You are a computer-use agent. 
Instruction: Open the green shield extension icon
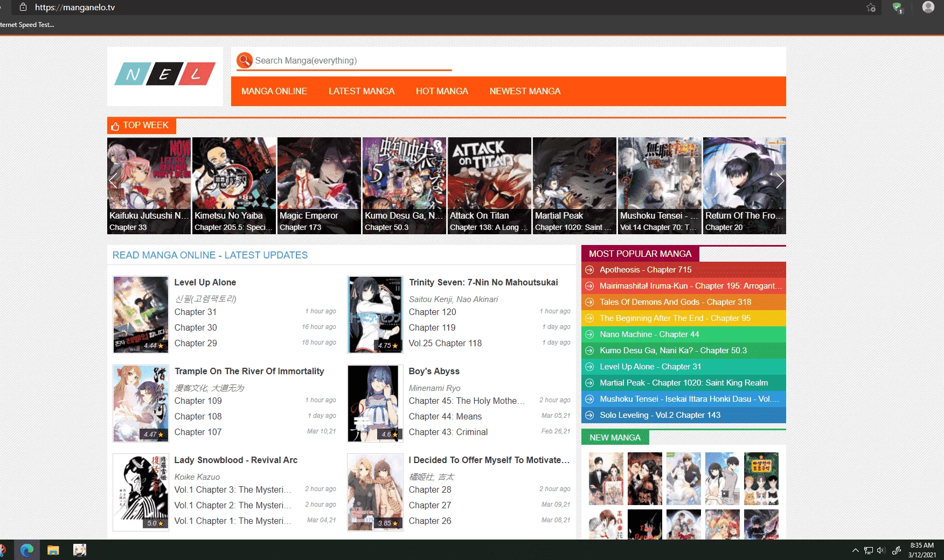click(x=897, y=8)
